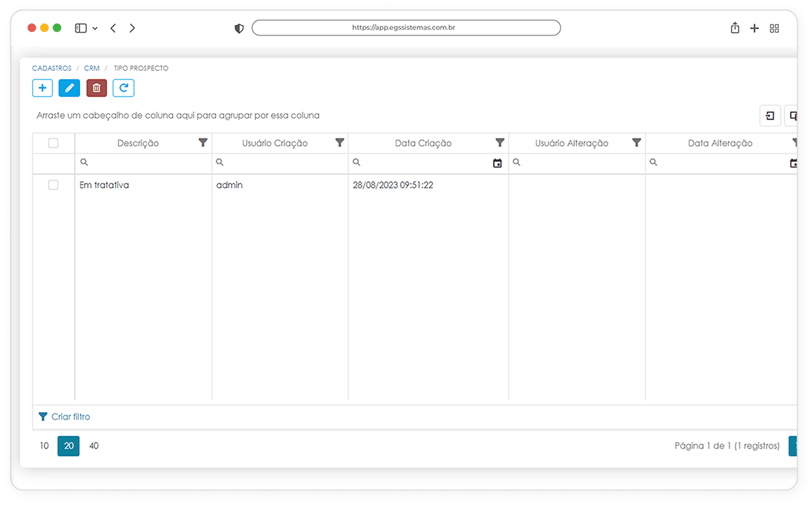812x505 pixels.
Task: Click the red delete trash button
Action: pyautogui.click(x=96, y=88)
